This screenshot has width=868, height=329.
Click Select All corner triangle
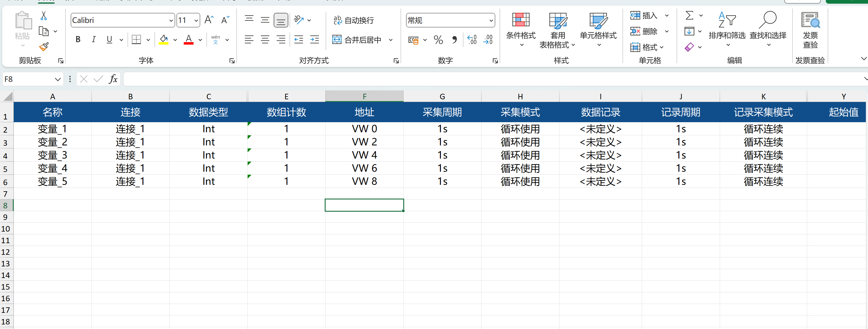pos(8,96)
